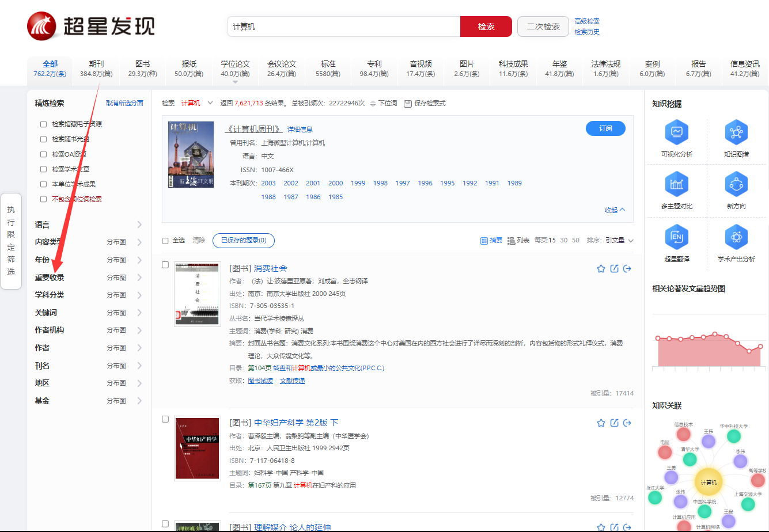This screenshot has height=532, width=769.
Task: Collapse journal info with 收起
Action: 615,210
